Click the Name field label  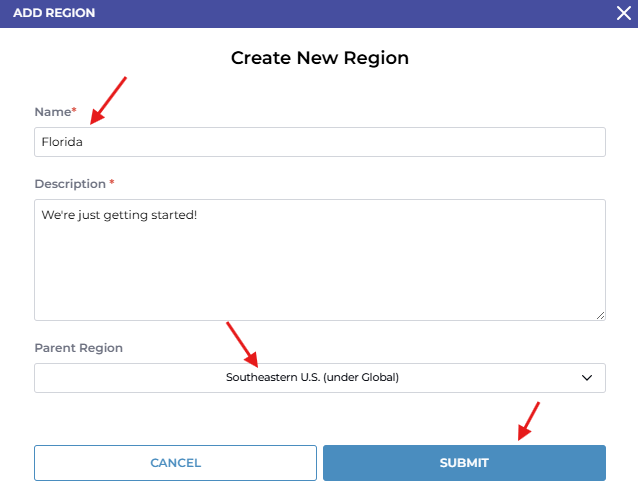click(x=51, y=112)
